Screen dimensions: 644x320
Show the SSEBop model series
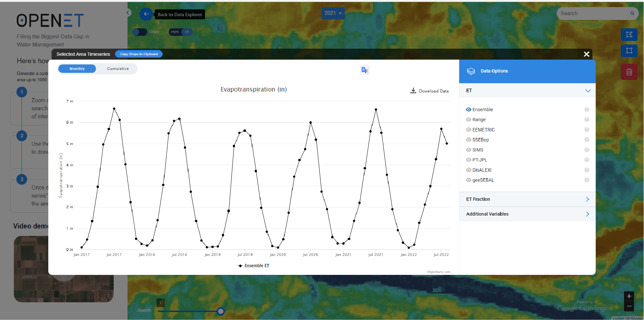pyautogui.click(x=469, y=140)
